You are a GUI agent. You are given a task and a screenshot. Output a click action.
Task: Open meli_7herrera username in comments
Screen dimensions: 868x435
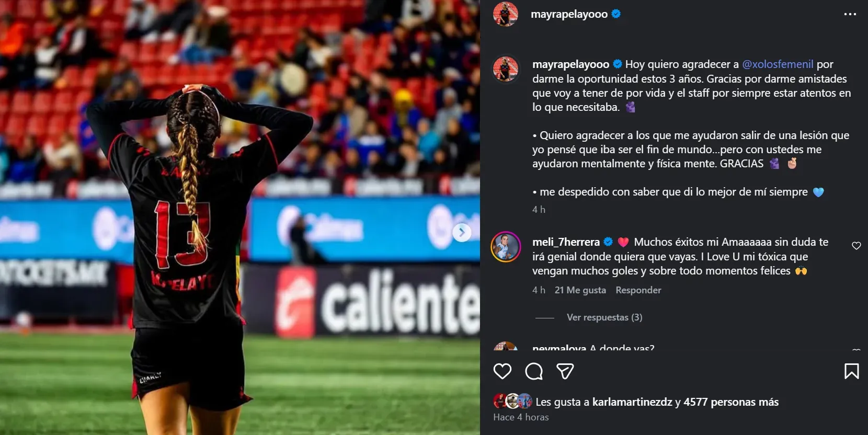coord(566,242)
